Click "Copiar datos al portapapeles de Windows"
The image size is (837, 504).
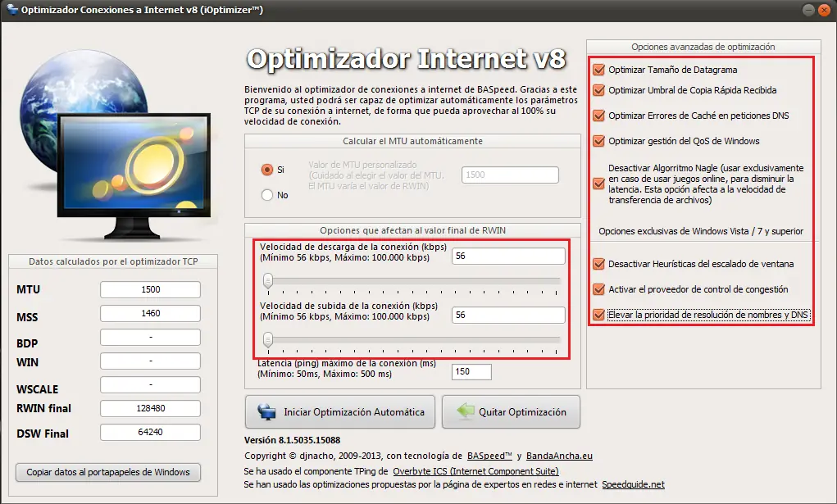pos(107,472)
